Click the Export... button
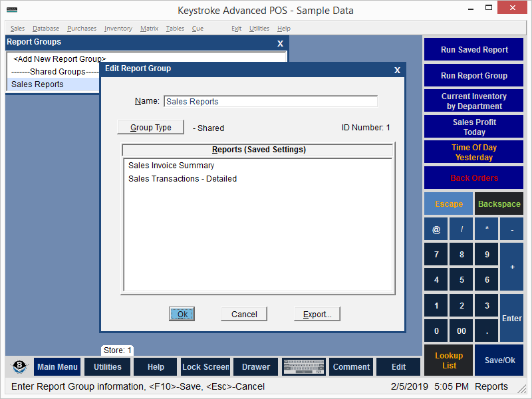The width and height of the screenshot is (532, 399). point(317,314)
